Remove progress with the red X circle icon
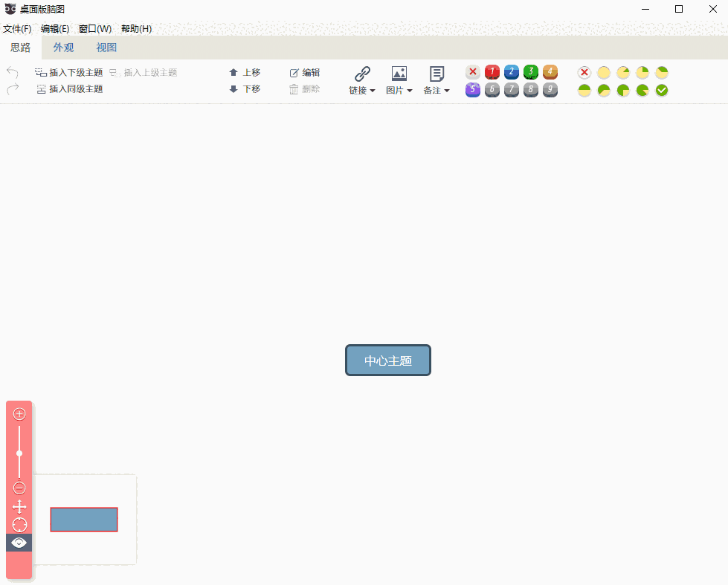The width and height of the screenshot is (728, 585). (584, 72)
